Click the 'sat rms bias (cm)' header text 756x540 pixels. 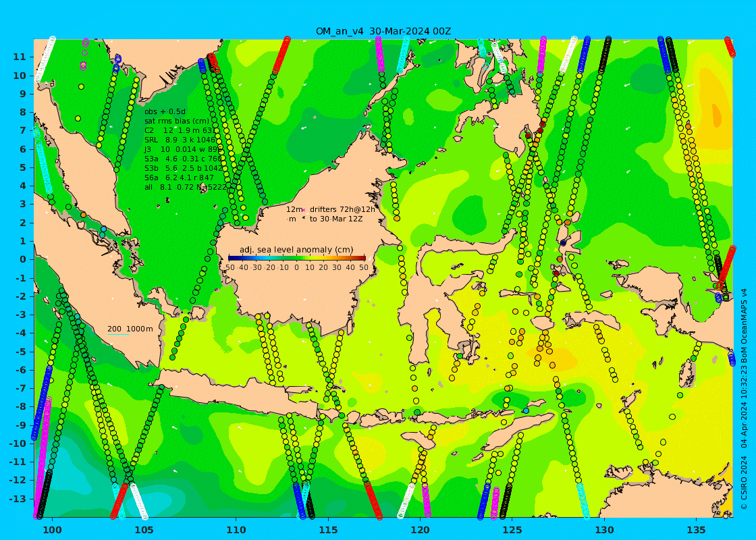point(177,121)
